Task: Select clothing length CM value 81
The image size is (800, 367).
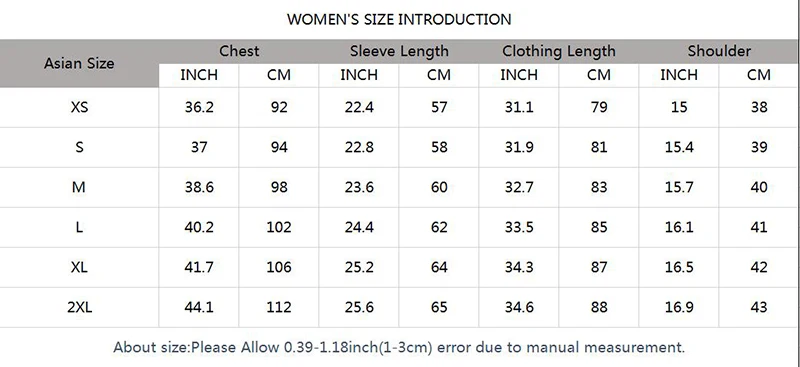Action: (x=599, y=147)
